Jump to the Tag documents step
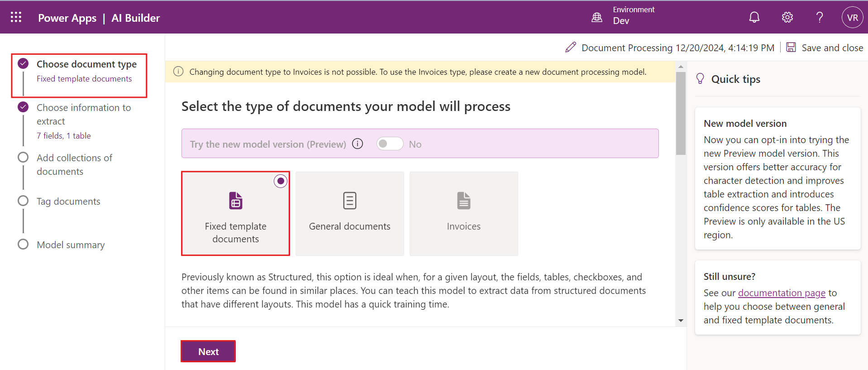The width and height of the screenshot is (868, 370). tap(68, 202)
